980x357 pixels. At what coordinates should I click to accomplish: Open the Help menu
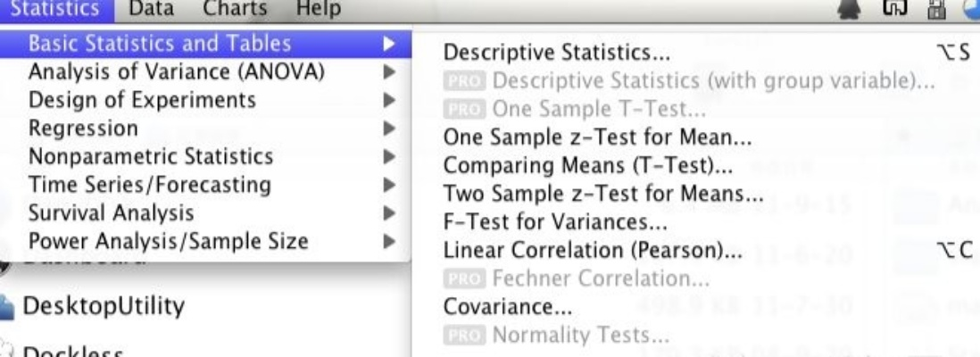pos(319,10)
